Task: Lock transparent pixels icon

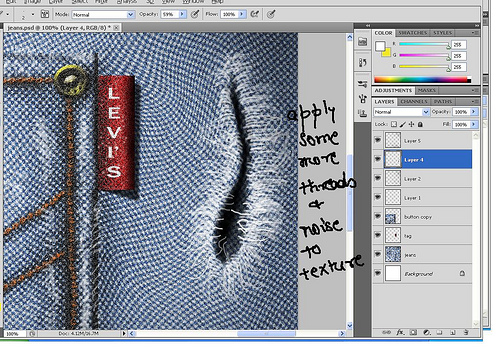Action: pos(394,124)
